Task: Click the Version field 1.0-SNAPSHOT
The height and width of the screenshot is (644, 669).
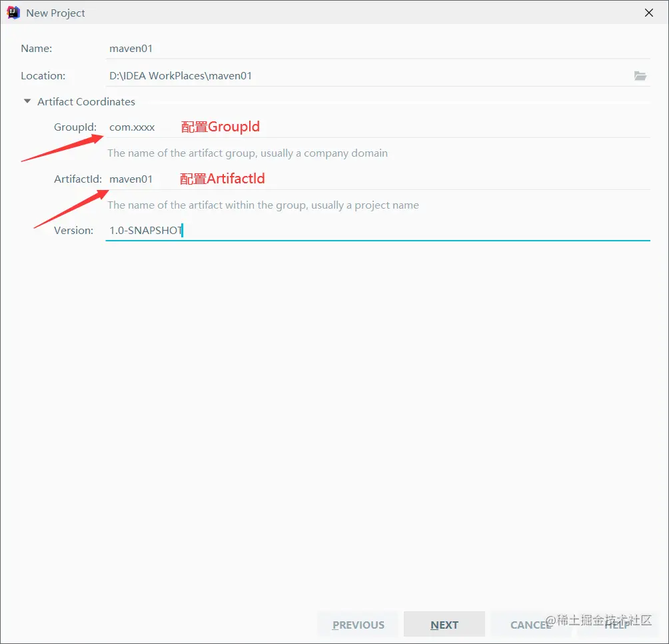Action: tap(378, 231)
